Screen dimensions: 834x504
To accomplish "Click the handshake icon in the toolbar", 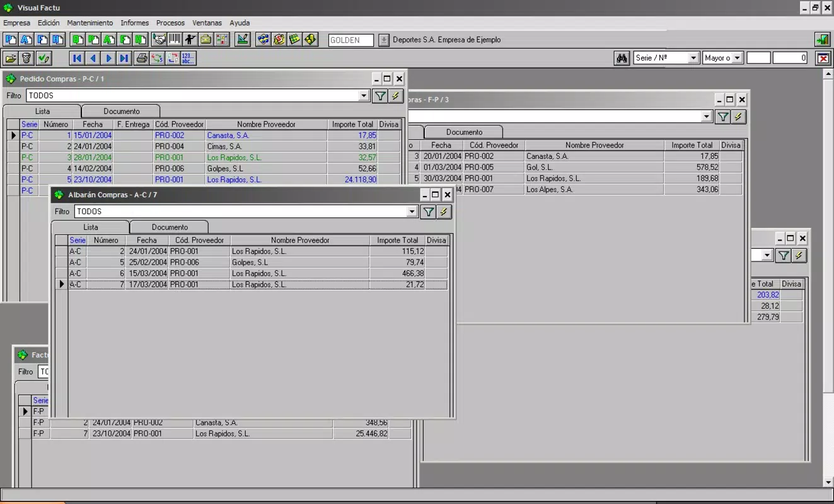I will click(x=159, y=40).
